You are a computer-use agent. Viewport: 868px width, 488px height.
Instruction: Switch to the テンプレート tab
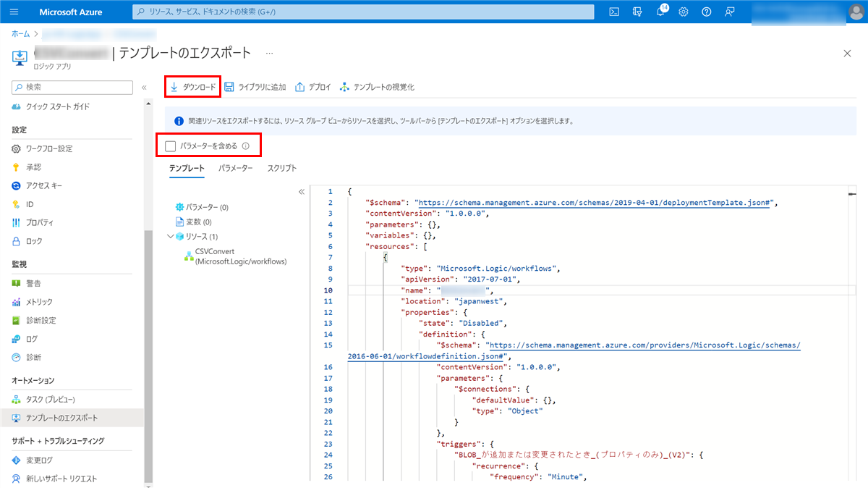(187, 168)
